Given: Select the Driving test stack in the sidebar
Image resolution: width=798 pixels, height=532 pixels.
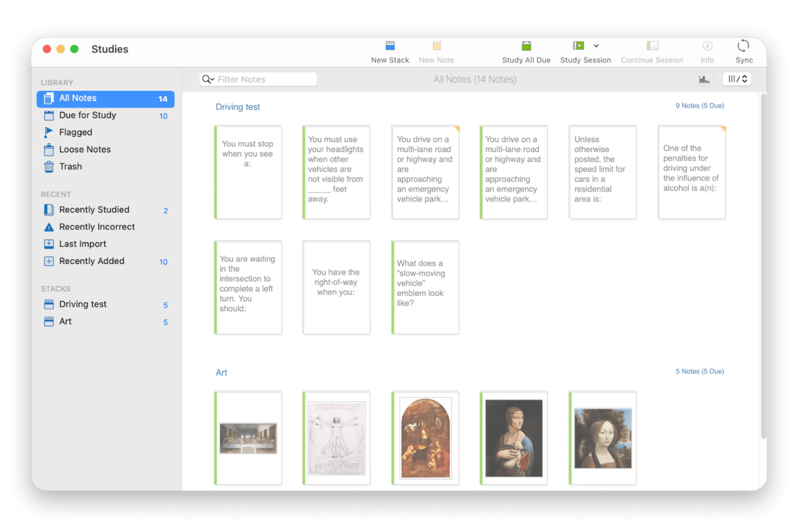Looking at the screenshot, I should 83,304.
